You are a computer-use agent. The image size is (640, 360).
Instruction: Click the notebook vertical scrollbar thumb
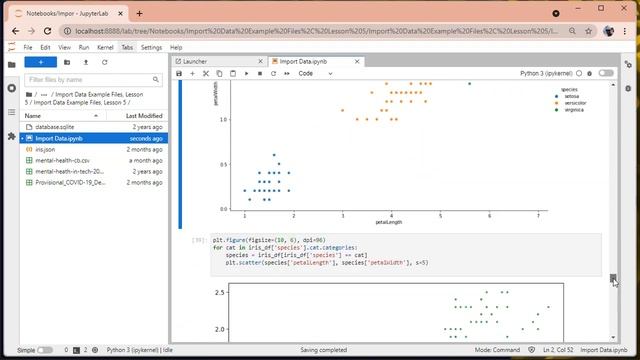coord(613,278)
